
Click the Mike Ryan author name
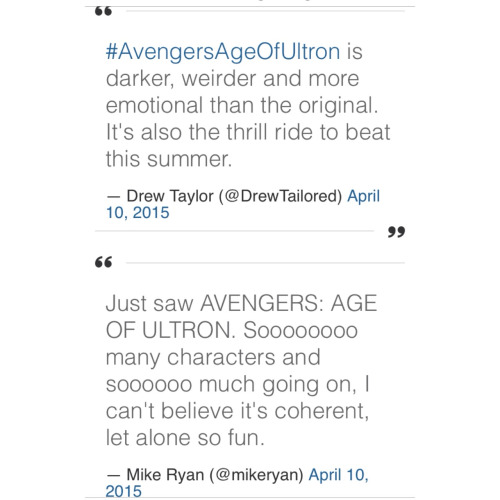[x=165, y=475]
